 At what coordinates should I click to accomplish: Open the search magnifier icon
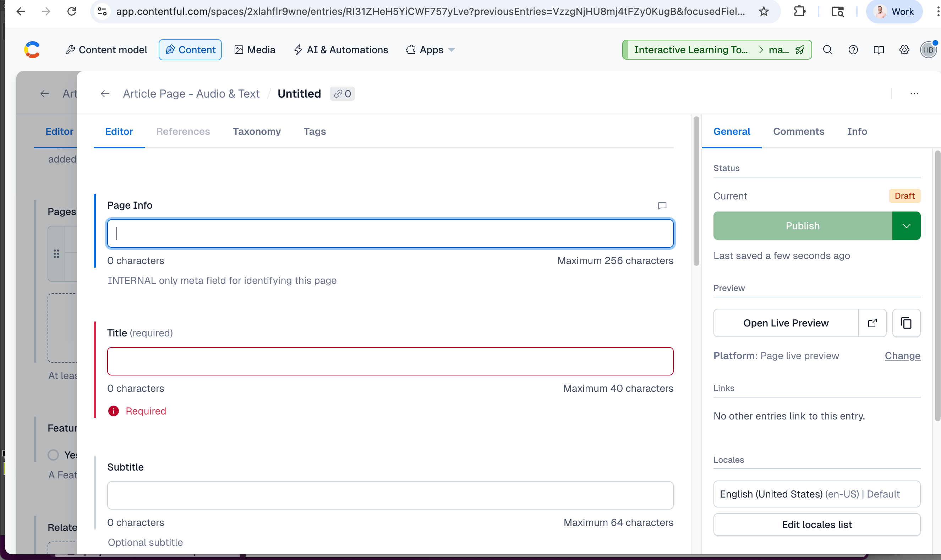point(827,50)
